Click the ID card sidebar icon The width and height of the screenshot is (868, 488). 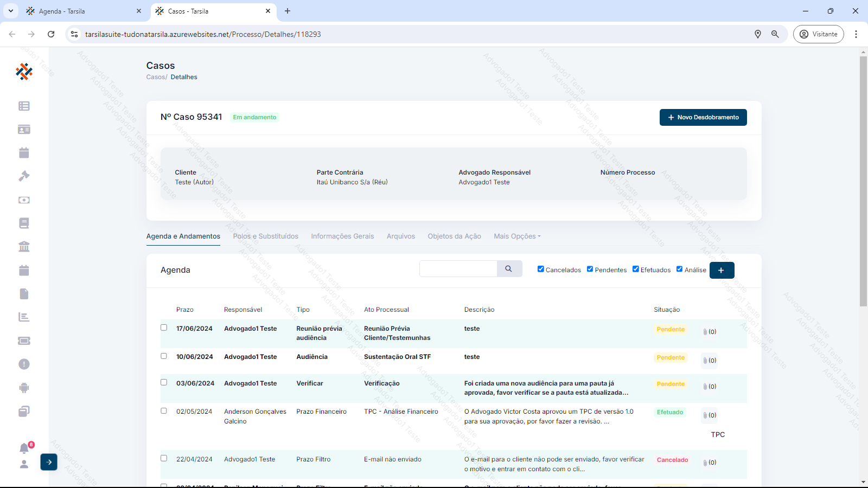tap(24, 130)
